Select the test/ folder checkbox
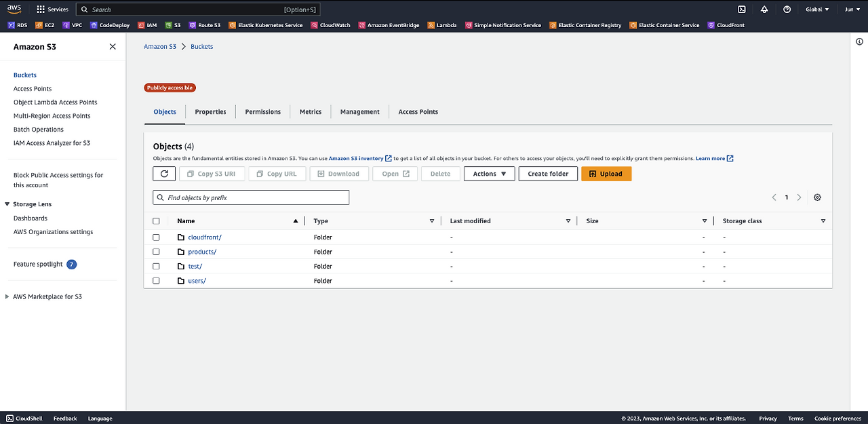 (156, 267)
